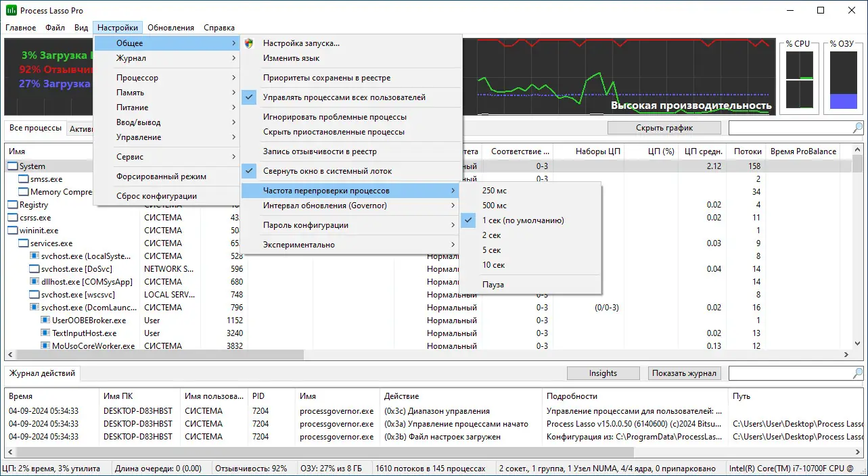Click Настройка запуска... menu entry

pyautogui.click(x=351, y=43)
